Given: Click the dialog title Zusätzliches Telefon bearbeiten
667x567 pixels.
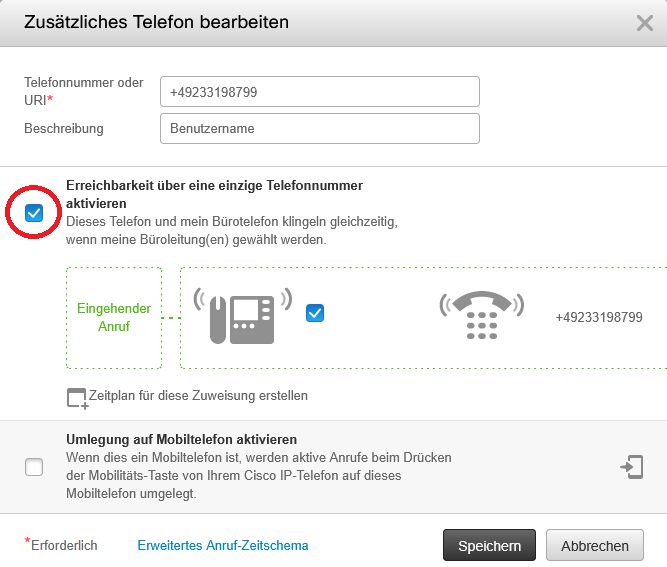Looking at the screenshot, I should point(156,21).
